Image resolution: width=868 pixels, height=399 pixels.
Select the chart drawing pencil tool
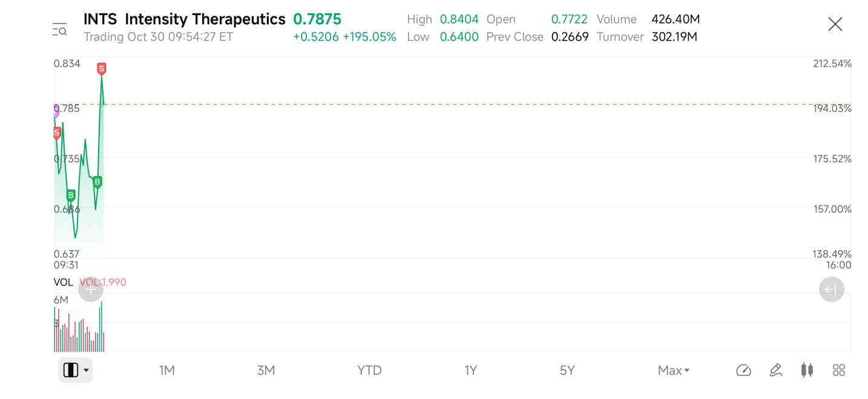775,370
